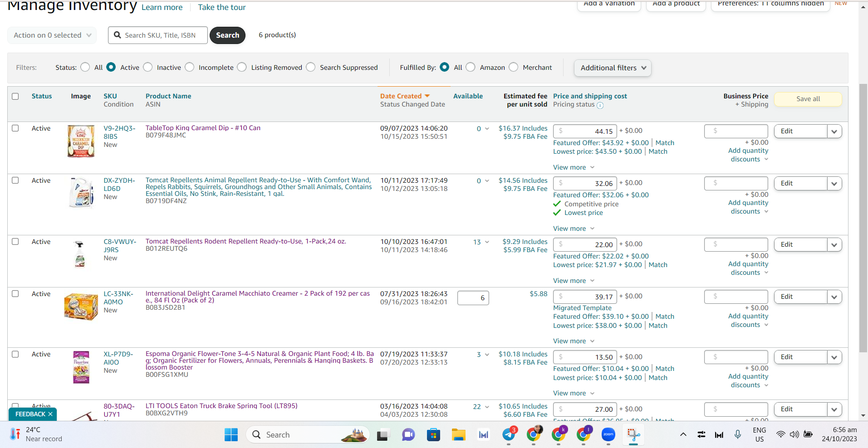This screenshot has width=868, height=448.
Task: Check the box for the Espoma Flower-Tone row
Action: [x=15, y=354]
